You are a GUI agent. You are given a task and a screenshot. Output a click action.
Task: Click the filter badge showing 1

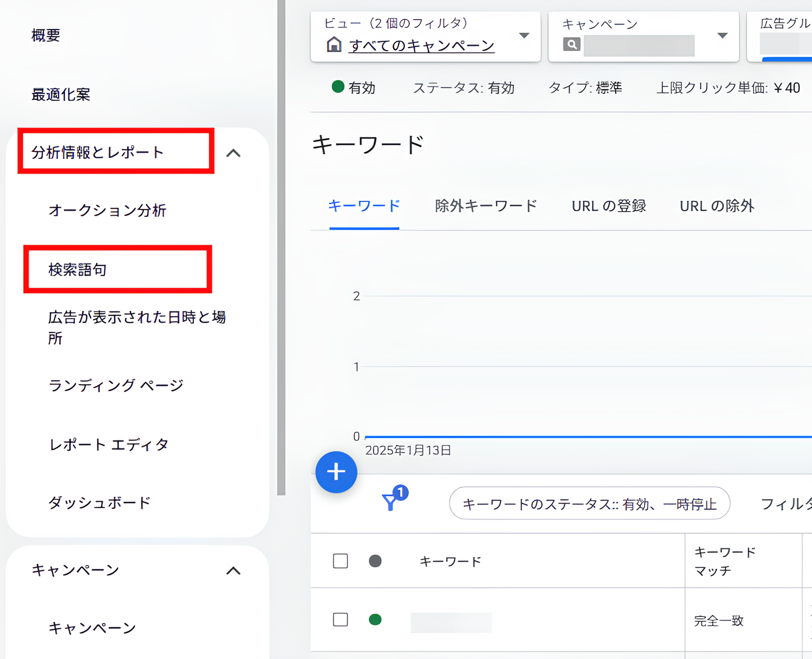(x=401, y=493)
